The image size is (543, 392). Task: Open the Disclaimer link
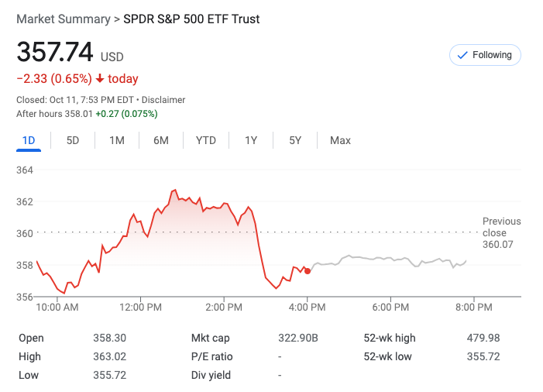click(x=163, y=100)
